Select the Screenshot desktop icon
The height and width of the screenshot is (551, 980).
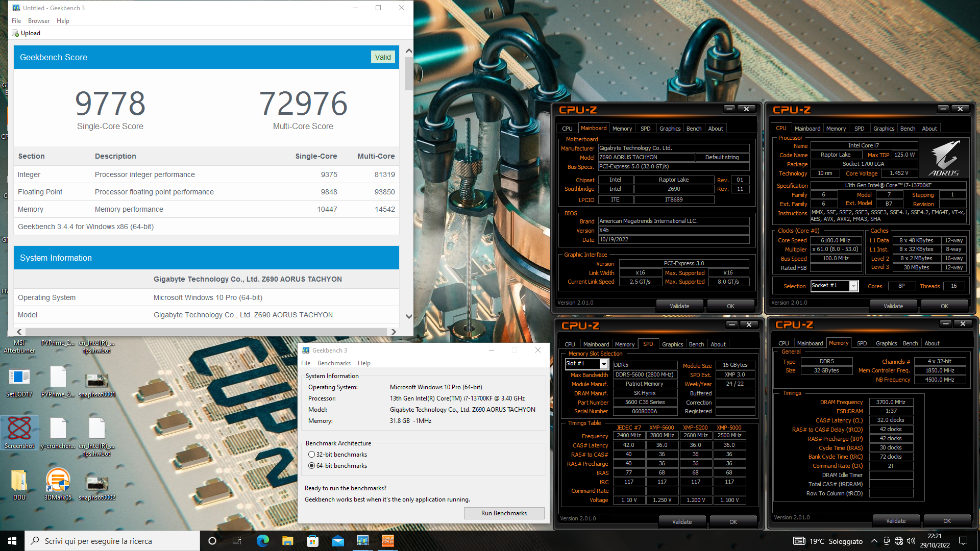[19, 433]
